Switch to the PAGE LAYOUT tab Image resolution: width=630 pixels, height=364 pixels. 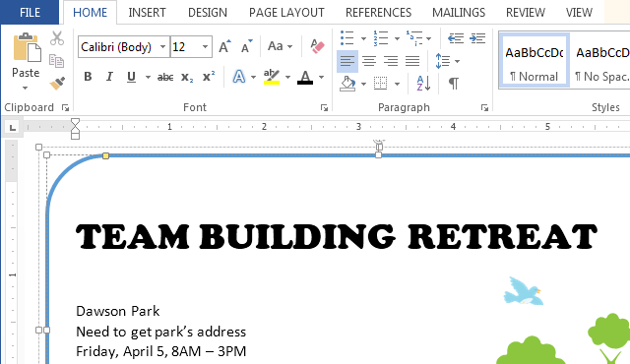[286, 13]
